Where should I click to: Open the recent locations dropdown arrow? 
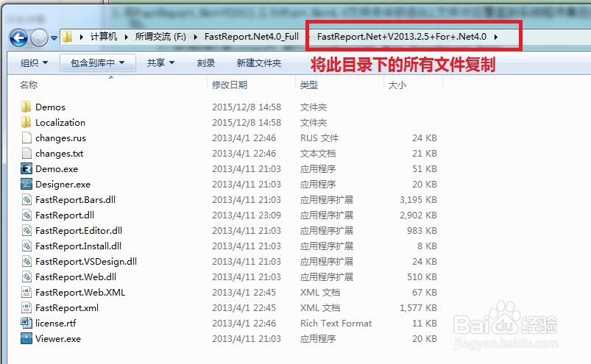point(54,38)
